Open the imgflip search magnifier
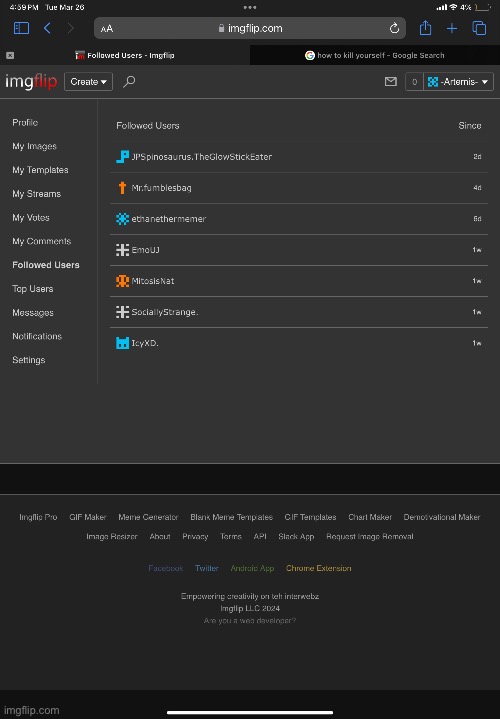 coord(129,82)
